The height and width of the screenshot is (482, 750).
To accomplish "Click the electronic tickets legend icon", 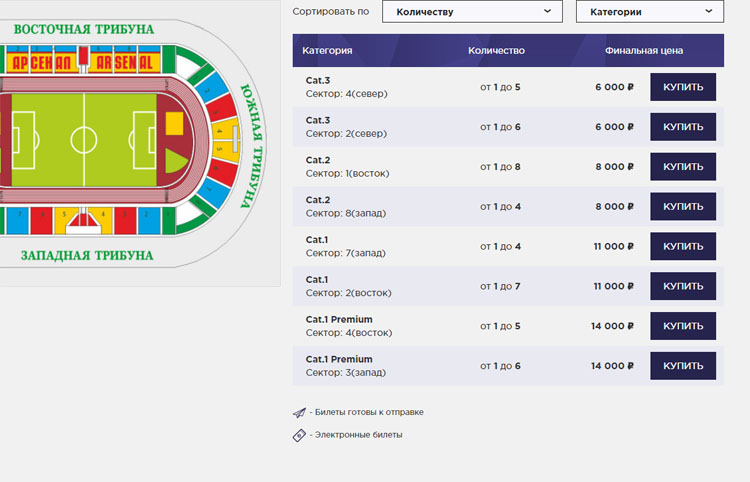I will [x=298, y=435].
